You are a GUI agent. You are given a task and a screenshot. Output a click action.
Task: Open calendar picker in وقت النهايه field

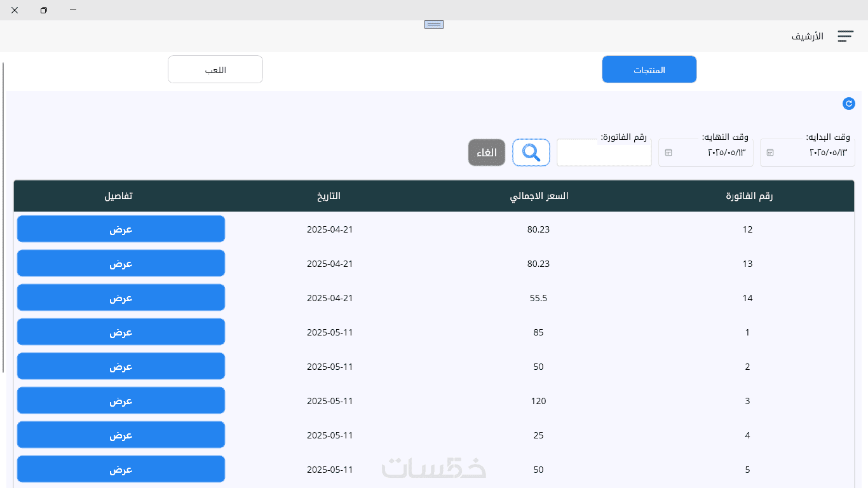pyautogui.click(x=668, y=152)
